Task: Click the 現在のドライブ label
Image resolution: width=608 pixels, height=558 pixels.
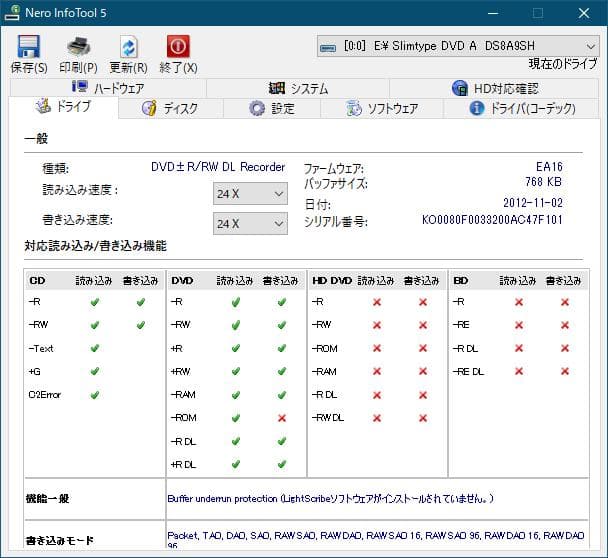Action: click(x=563, y=64)
